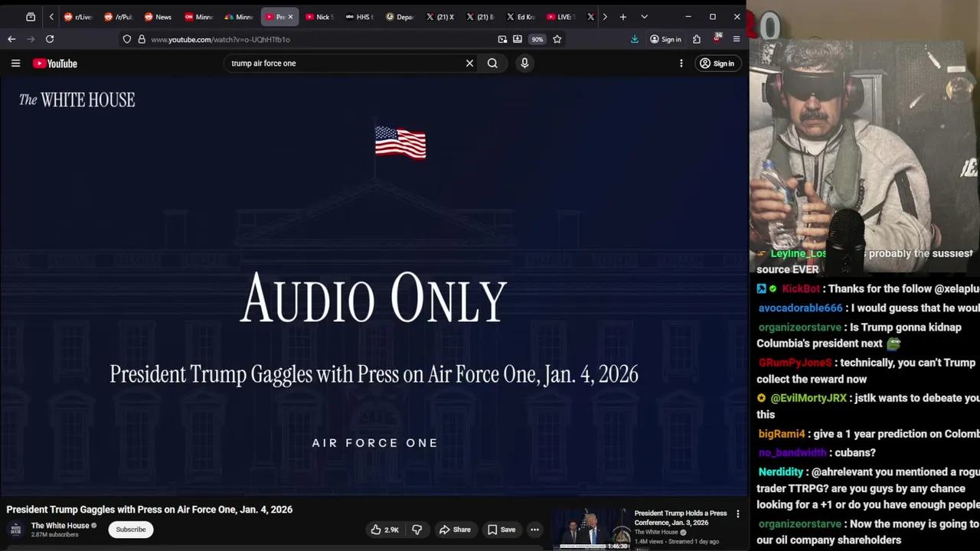Switch to the r/Pub Reddit tab
This screenshot has width=980, height=551.
119,17
